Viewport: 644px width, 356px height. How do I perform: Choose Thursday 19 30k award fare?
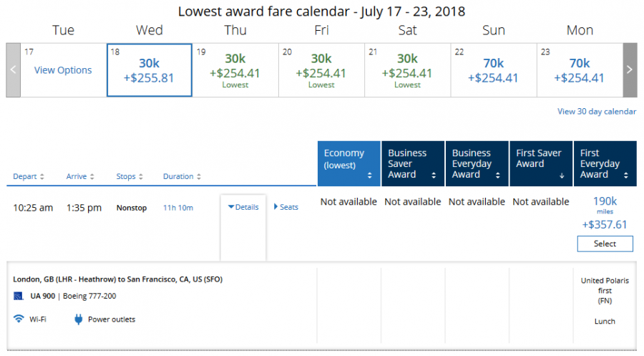tap(235, 70)
